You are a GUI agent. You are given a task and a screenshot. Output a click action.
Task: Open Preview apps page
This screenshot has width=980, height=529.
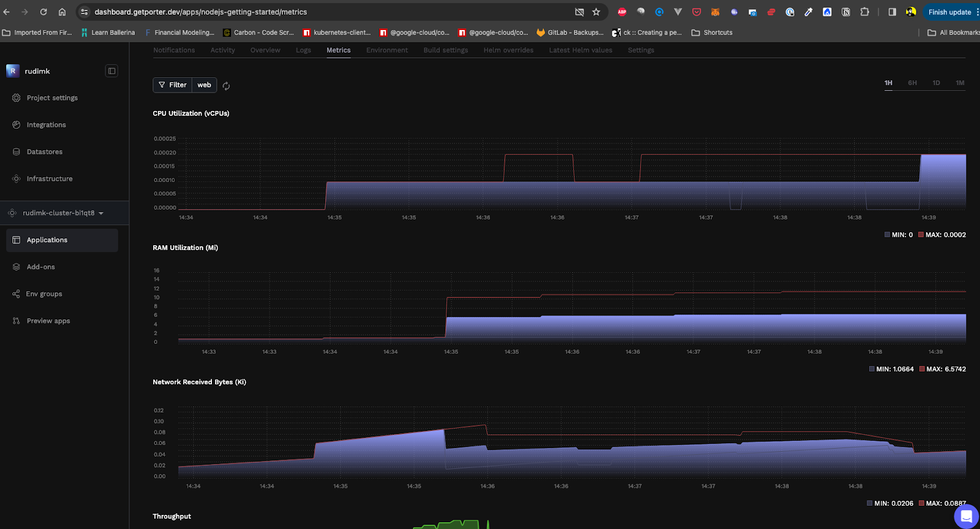tap(48, 321)
